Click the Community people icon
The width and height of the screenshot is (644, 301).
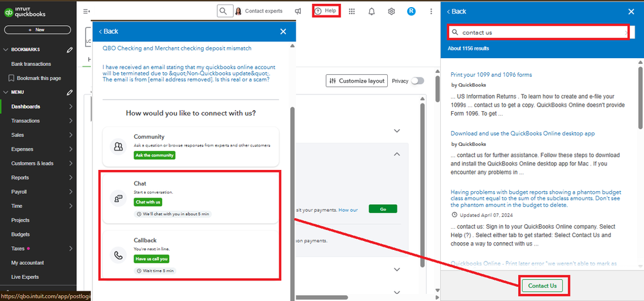click(x=118, y=147)
